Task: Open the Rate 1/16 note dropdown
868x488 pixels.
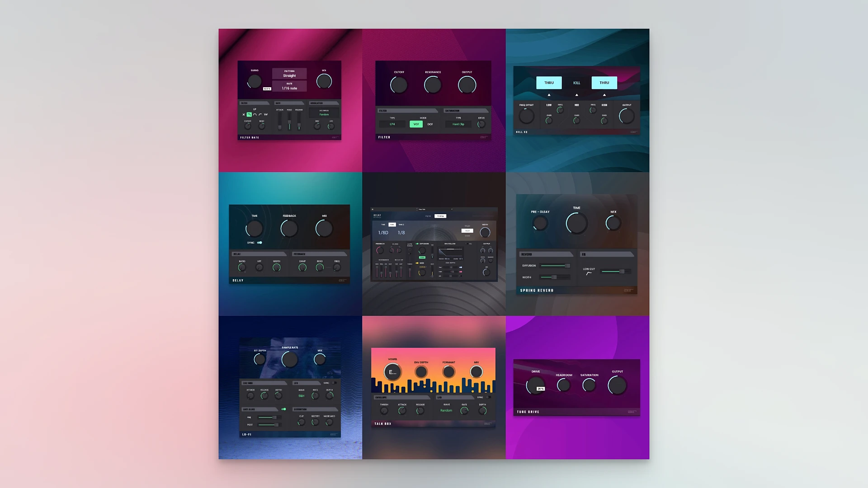Action: pyautogui.click(x=289, y=86)
